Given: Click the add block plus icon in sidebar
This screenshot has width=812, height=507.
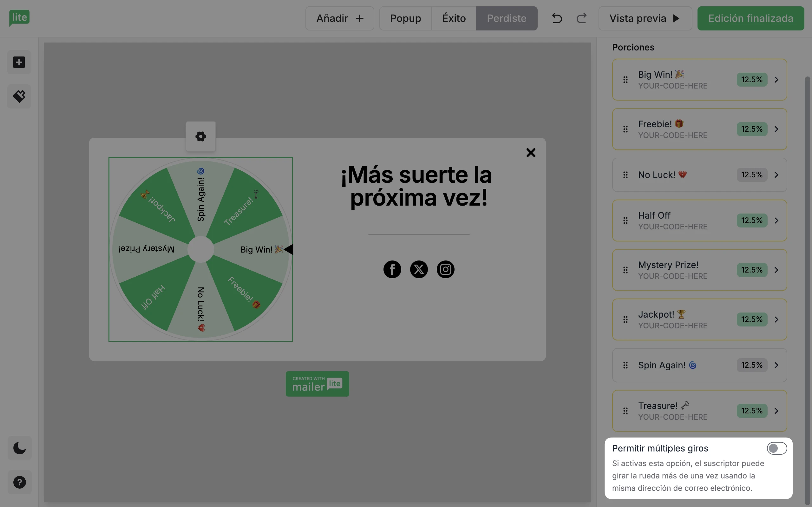Looking at the screenshot, I should tap(19, 63).
